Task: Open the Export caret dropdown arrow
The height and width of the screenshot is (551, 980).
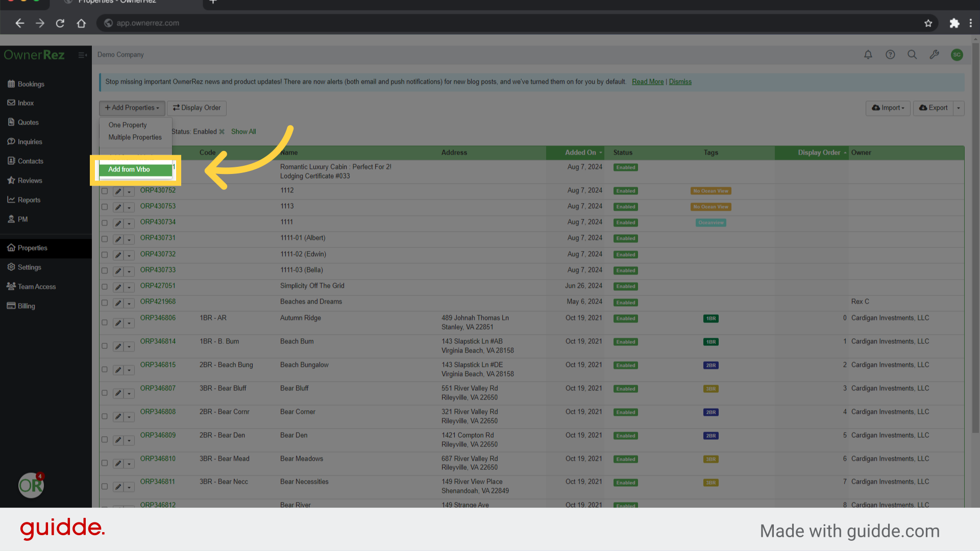Action: click(959, 108)
